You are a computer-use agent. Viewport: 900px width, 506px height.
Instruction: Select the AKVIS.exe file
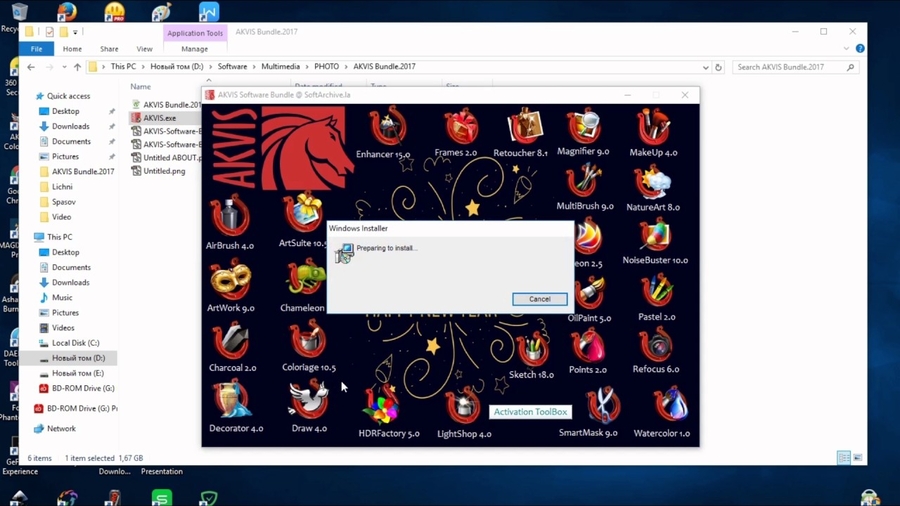coord(159,118)
